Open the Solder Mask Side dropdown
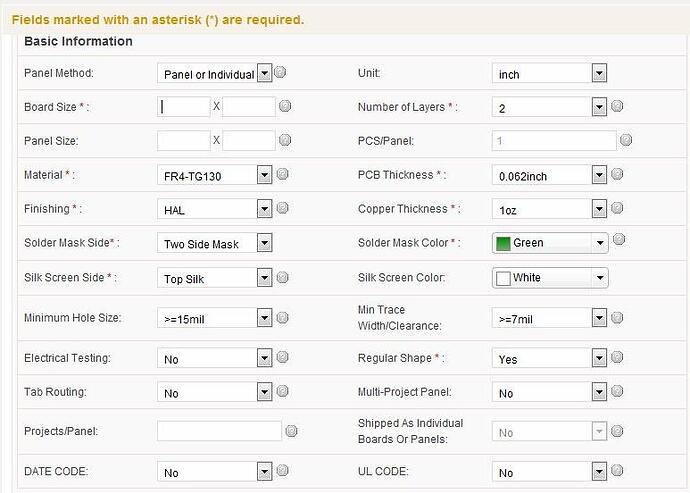 pyautogui.click(x=215, y=243)
